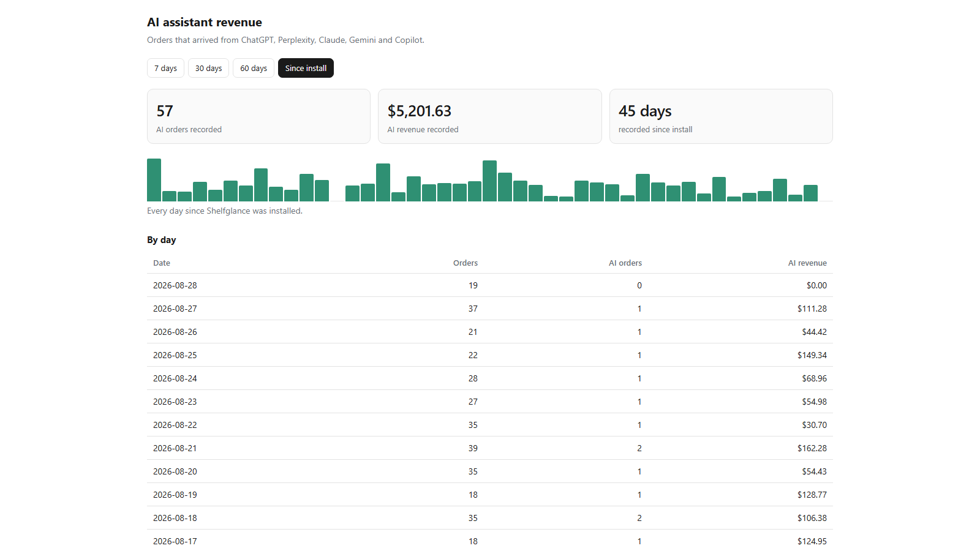Click the $162.28 revenue value
This screenshot has width=980, height=551.
tap(812, 448)
